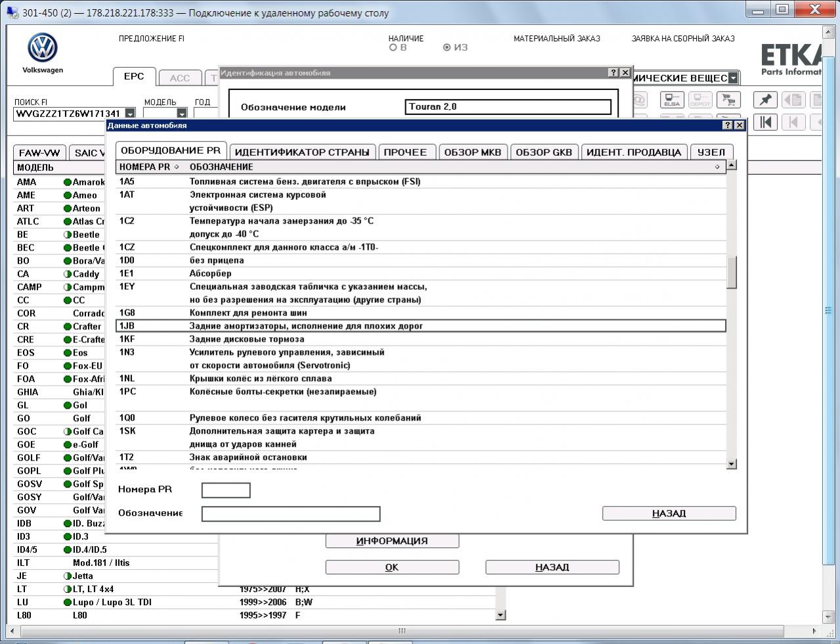Image resolution: width=840 pixels, height=644 pixels.
Task: Select PR row 1NL Крышки колёс
Action: 420,379
